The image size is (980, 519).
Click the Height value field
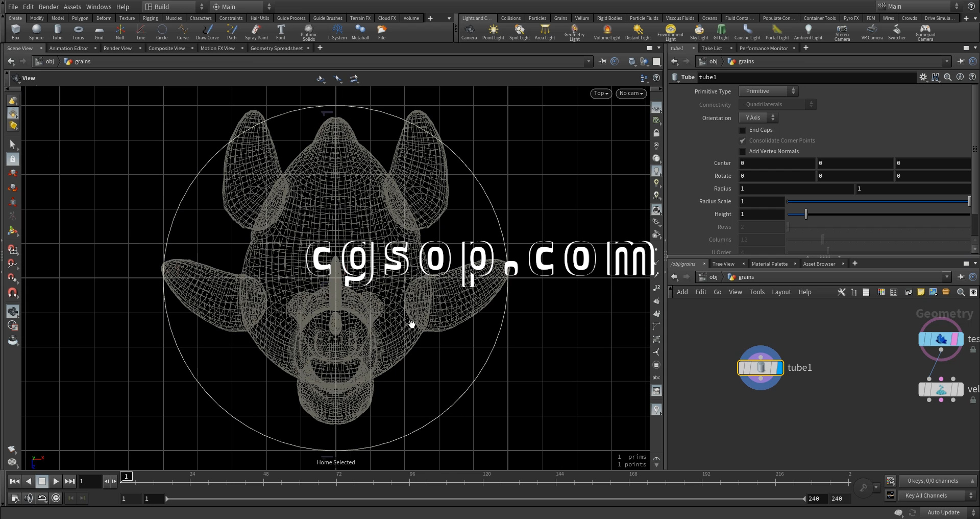pyautogui.click(x=762, y=214)
